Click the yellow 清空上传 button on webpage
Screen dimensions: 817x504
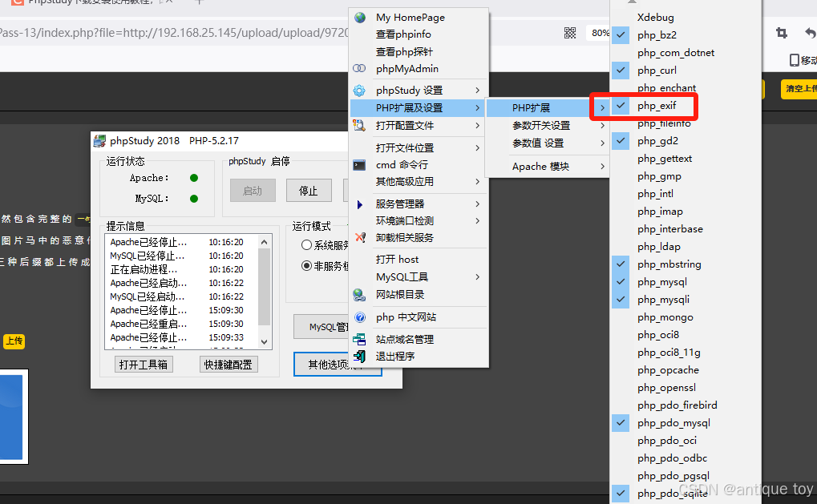[x=799, y=88]
